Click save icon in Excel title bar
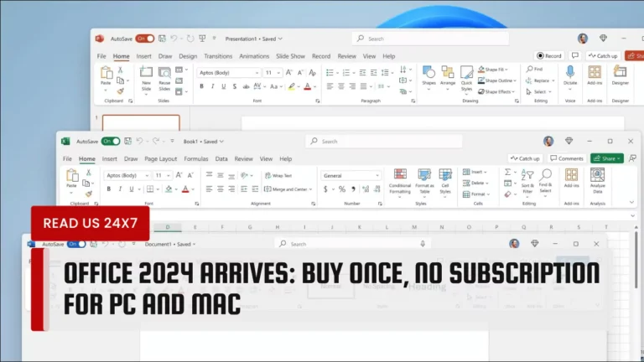Screen dimensions: 644x362 [x=127, y=141]
